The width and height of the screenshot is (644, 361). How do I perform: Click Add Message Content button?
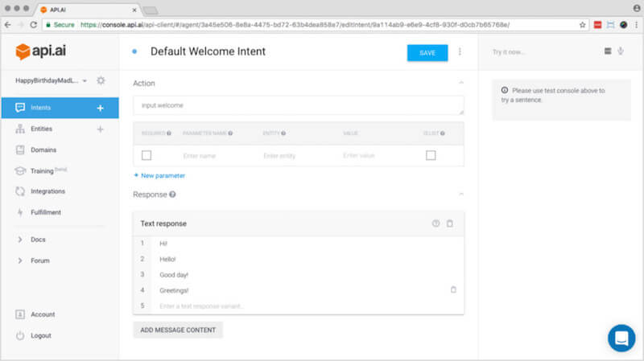pos(178,330)
